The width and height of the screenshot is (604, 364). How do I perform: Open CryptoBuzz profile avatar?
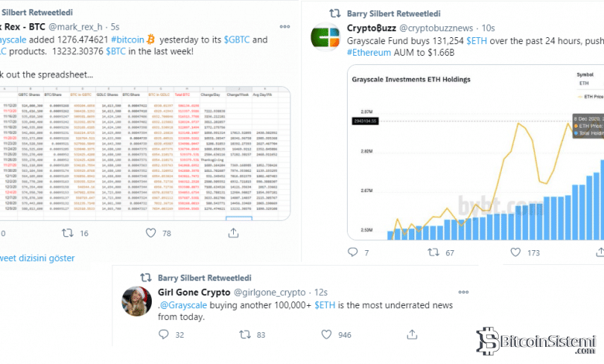(x=325, y=39)
